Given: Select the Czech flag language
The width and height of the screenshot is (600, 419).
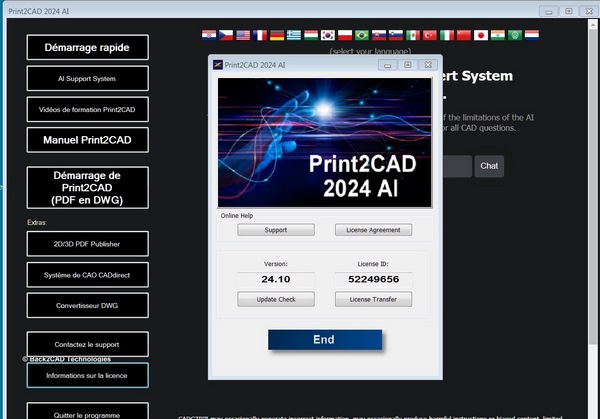Looking at the screenshot, I should coord(226,35).
